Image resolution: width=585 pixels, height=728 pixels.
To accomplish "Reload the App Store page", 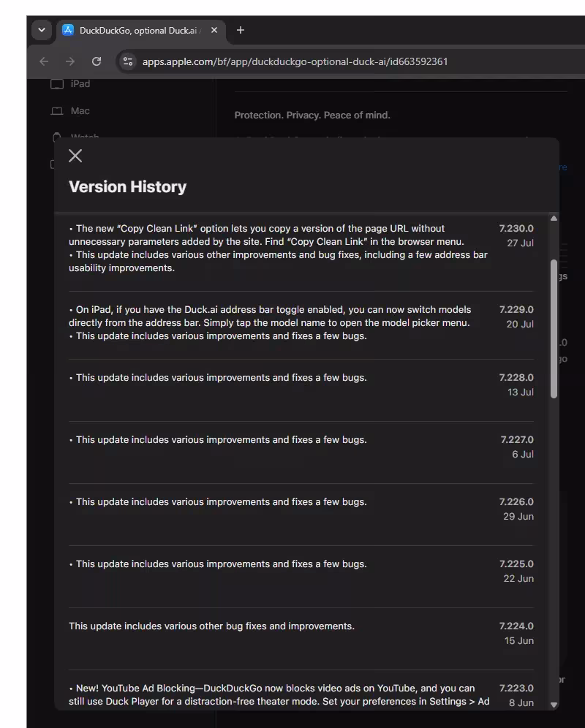I will click(x=97, y=61).
